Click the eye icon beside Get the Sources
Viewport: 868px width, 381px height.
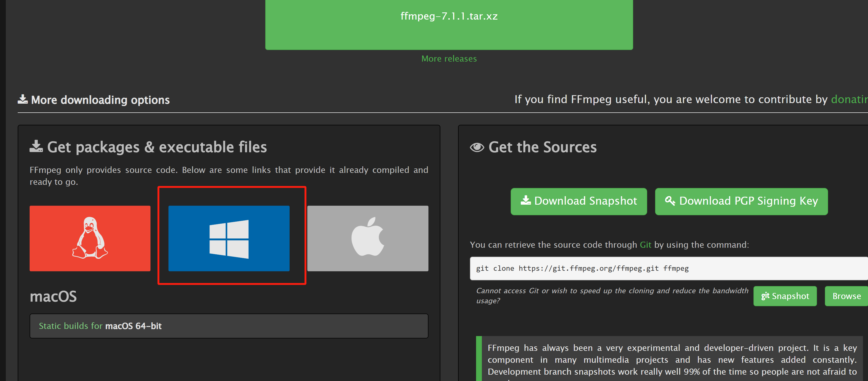coord(477,147)
